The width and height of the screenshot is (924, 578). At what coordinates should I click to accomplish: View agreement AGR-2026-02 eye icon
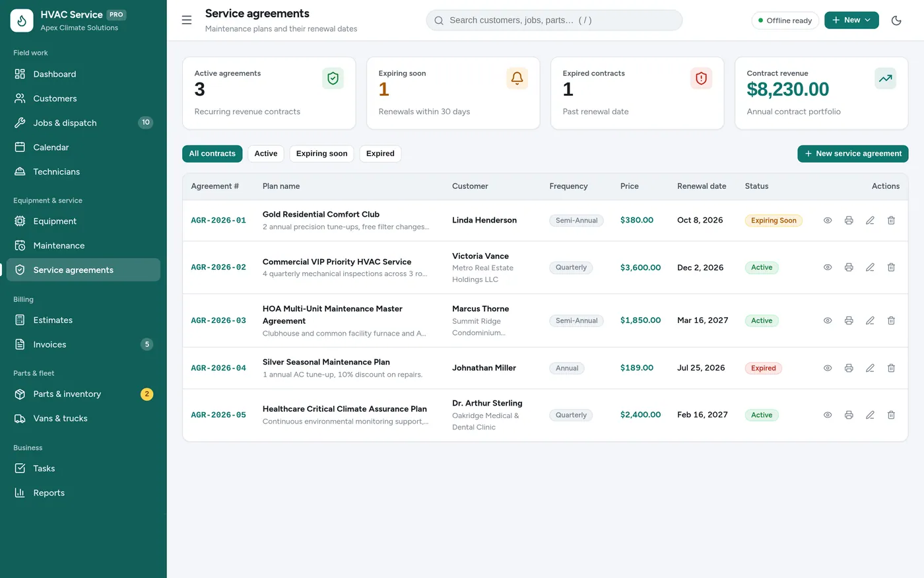click(x=828, y=268)
